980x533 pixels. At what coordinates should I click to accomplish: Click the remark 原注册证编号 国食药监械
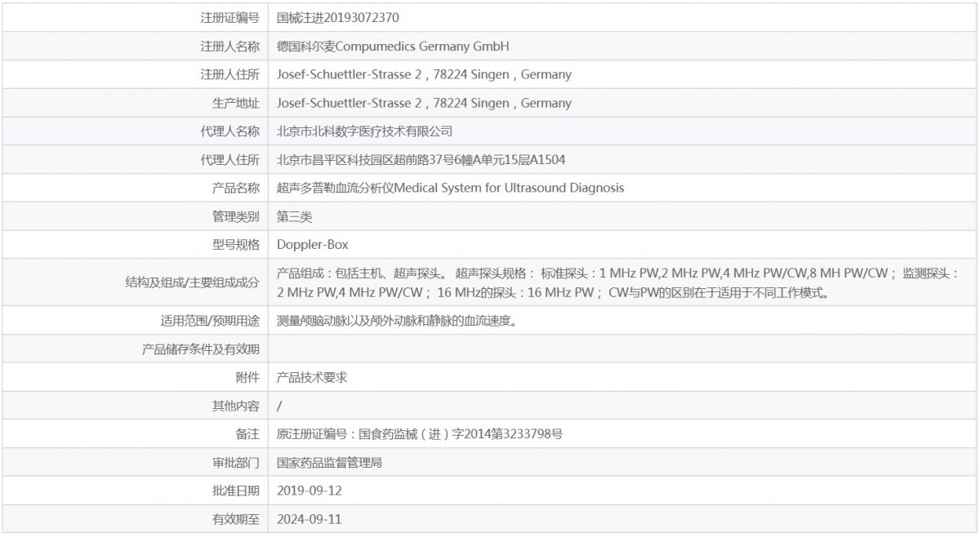420,434
